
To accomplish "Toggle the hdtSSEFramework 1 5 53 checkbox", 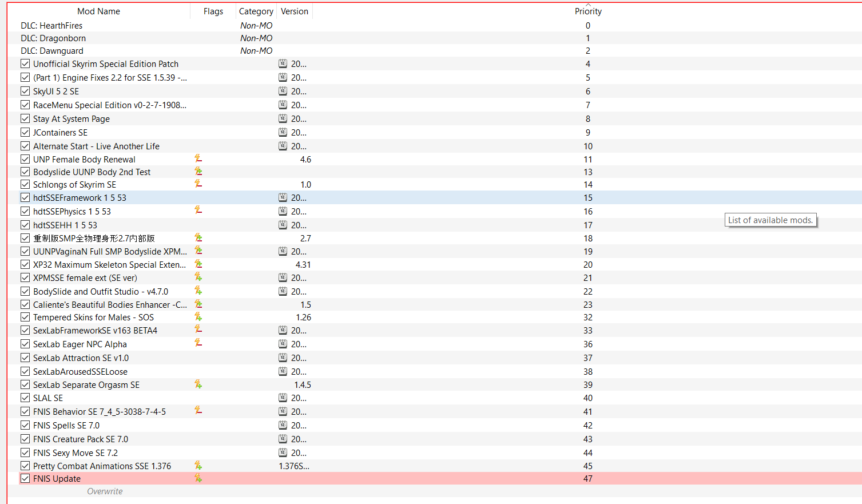I will click(25, 197).
